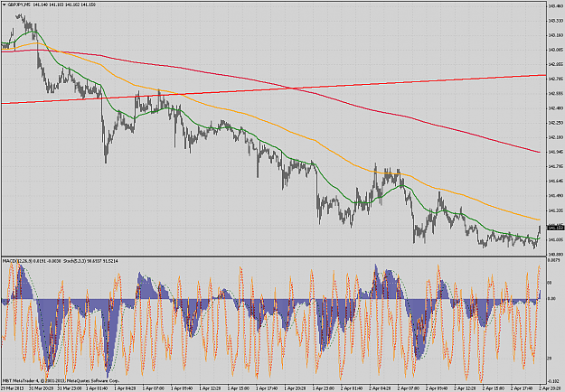Screen dimensions: 565x392
Task: Click the '2 Apr 12:20' time axis label
Action: 466,388
